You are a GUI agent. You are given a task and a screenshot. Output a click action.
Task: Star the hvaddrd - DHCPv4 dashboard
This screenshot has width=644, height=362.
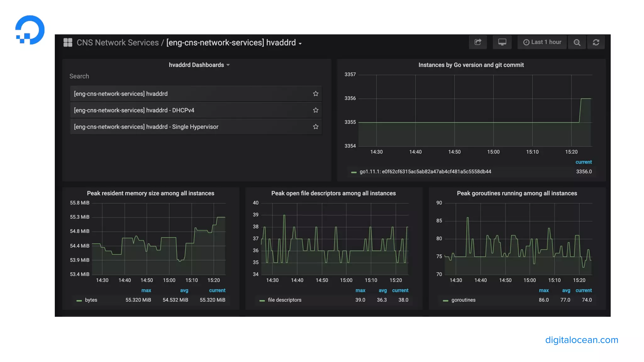pos(315,110)
